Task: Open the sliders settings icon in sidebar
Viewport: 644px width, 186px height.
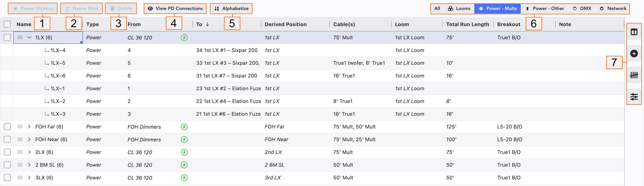Action: pos(634,96)
